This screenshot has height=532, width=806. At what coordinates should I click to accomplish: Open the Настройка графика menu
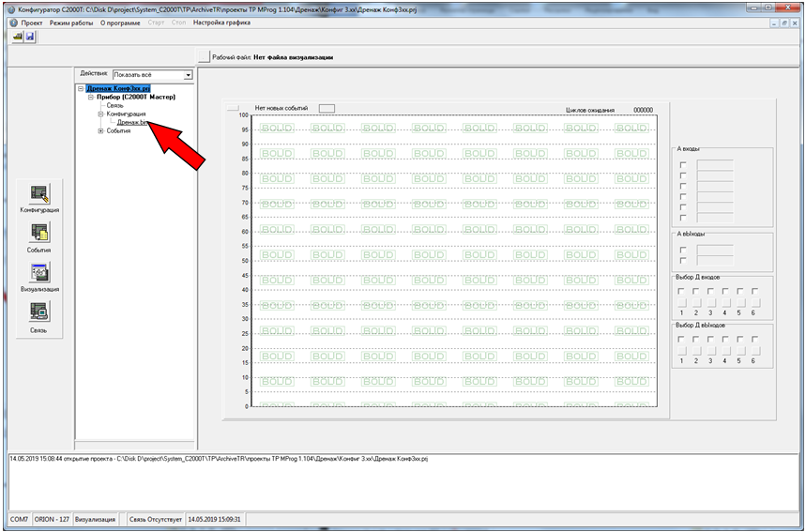point(221,22)
